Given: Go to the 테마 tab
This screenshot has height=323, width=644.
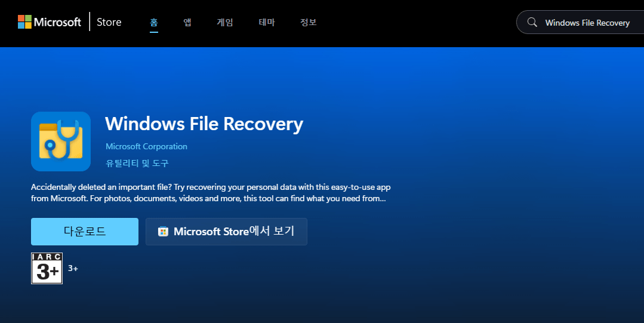Looking at the screenshot, I should click(x=267, y=23).
